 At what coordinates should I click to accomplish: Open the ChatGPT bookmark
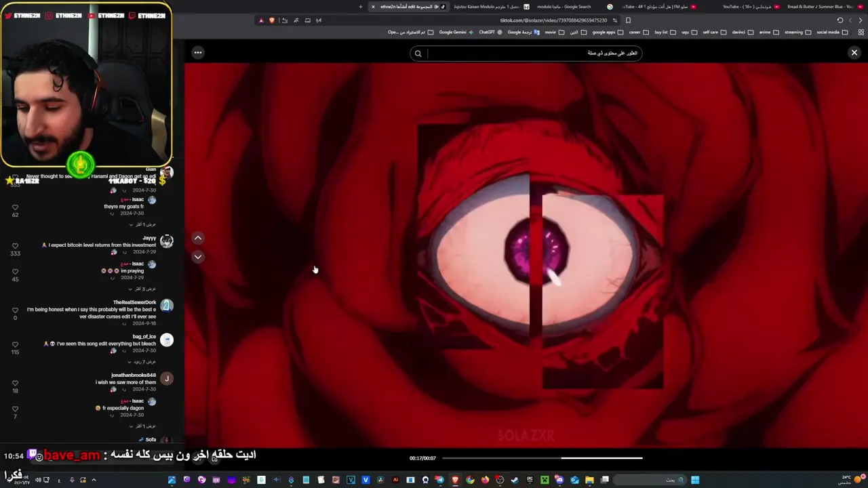click(490, 32)
